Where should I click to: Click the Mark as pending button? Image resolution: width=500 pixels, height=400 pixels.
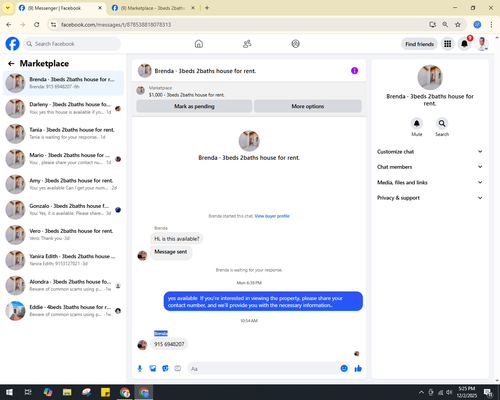click(x=194, y=106)
